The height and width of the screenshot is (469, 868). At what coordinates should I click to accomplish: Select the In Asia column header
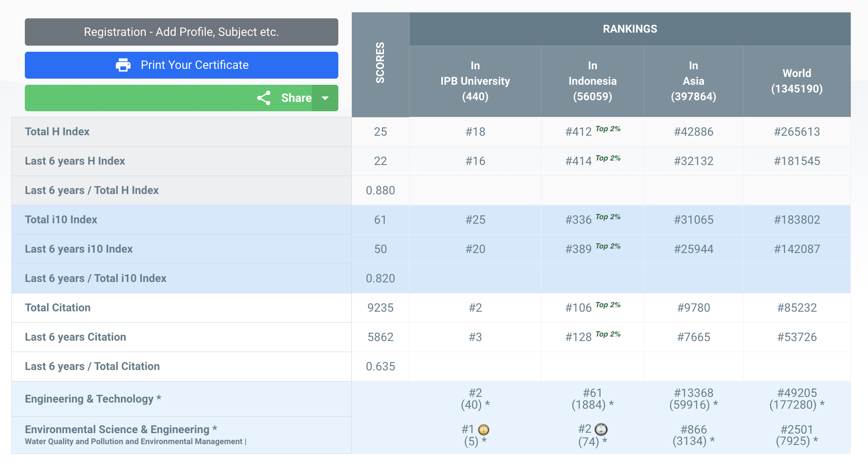click(693, 81)
